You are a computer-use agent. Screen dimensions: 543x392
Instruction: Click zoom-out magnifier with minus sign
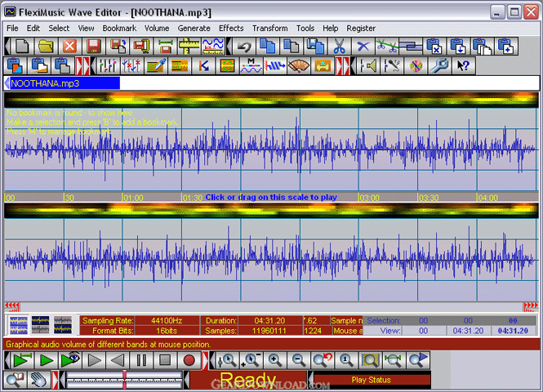click(x=299, y=360)
